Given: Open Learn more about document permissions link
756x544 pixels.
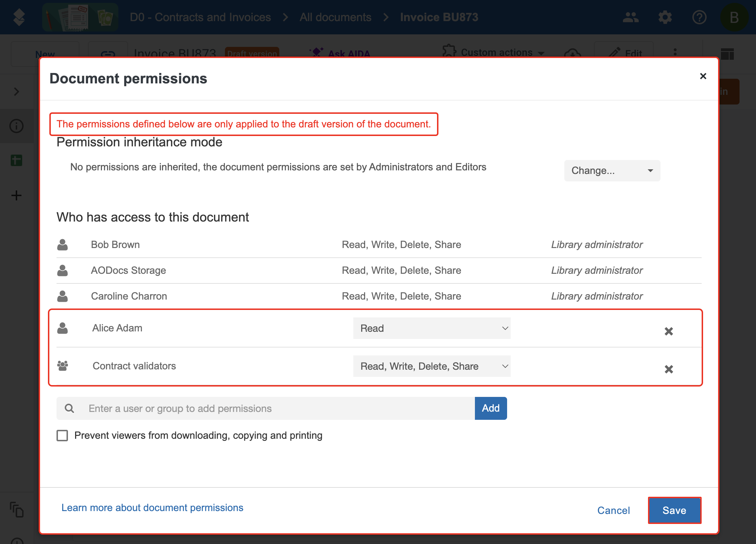Looking at the screenshot, I should pos(152,508).
